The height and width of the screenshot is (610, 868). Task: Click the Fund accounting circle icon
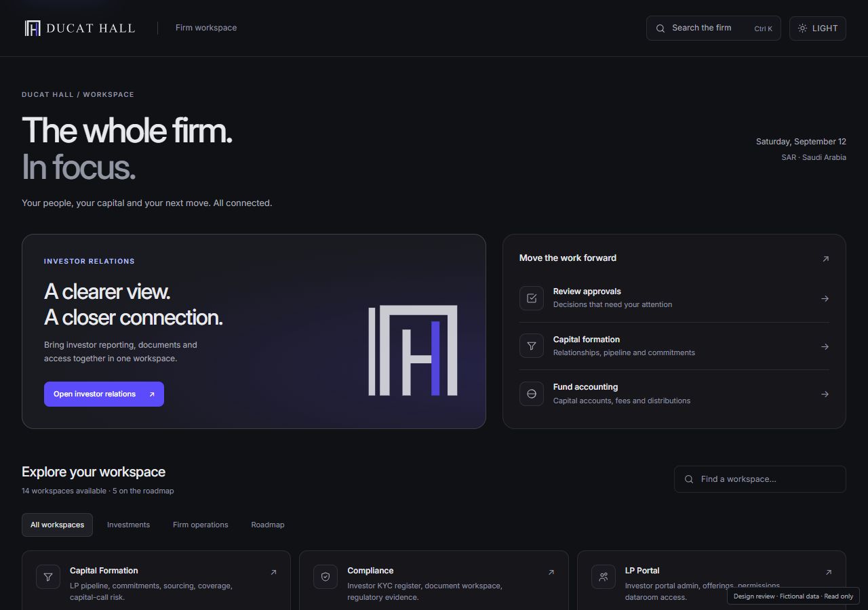tap(532, 394)
